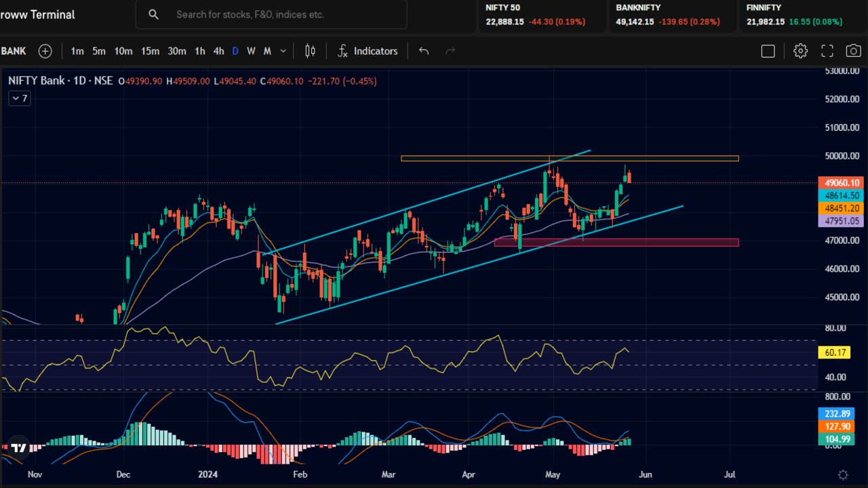This screenshot has width=868, height=488.
Task: Take a chart snapshot with camera icon
Action: [x=854, y=51]
